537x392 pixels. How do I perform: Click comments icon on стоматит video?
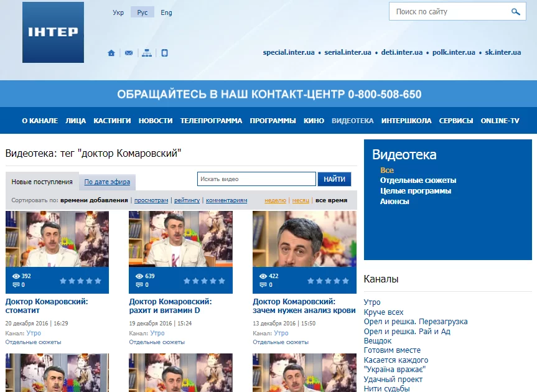(16, 285)
